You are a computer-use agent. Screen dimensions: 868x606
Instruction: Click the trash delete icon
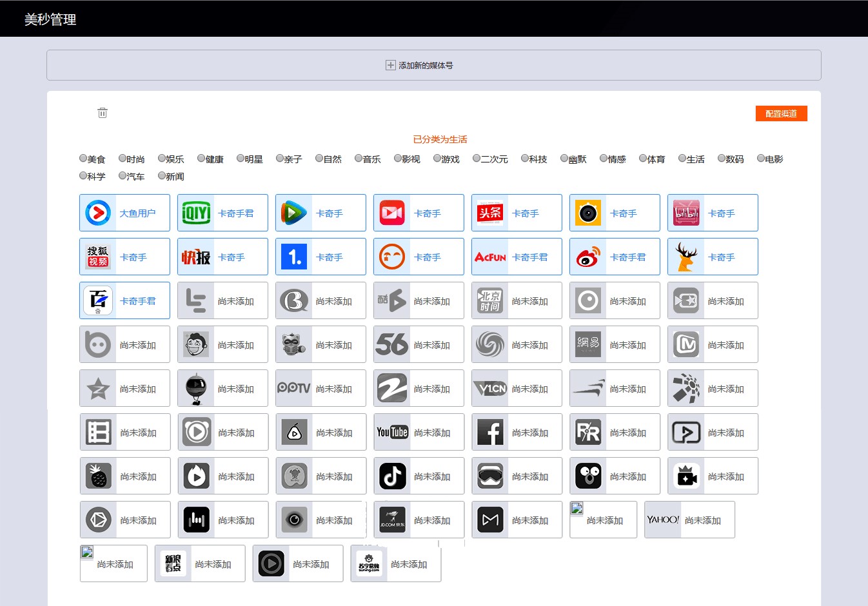point(103,113)
